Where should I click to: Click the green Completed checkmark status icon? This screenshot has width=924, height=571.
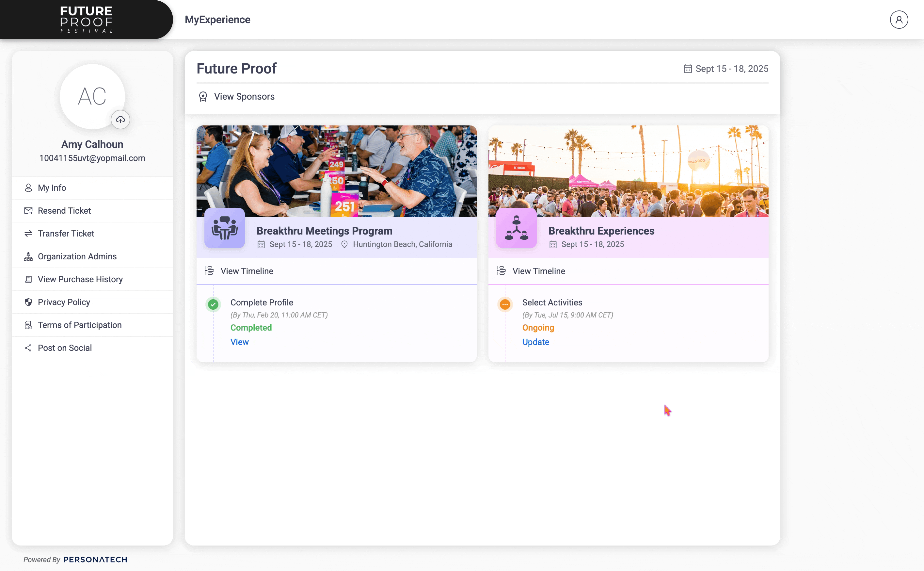[213, 304]
